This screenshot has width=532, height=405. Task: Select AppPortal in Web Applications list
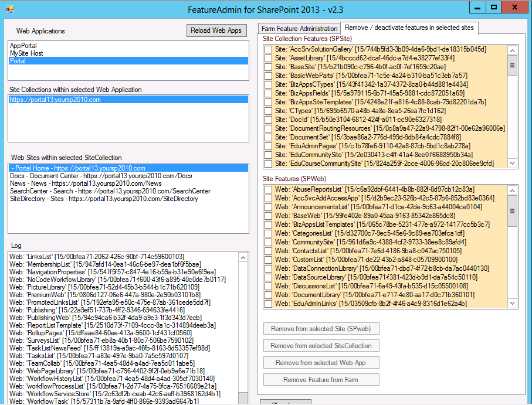[128, 46]
